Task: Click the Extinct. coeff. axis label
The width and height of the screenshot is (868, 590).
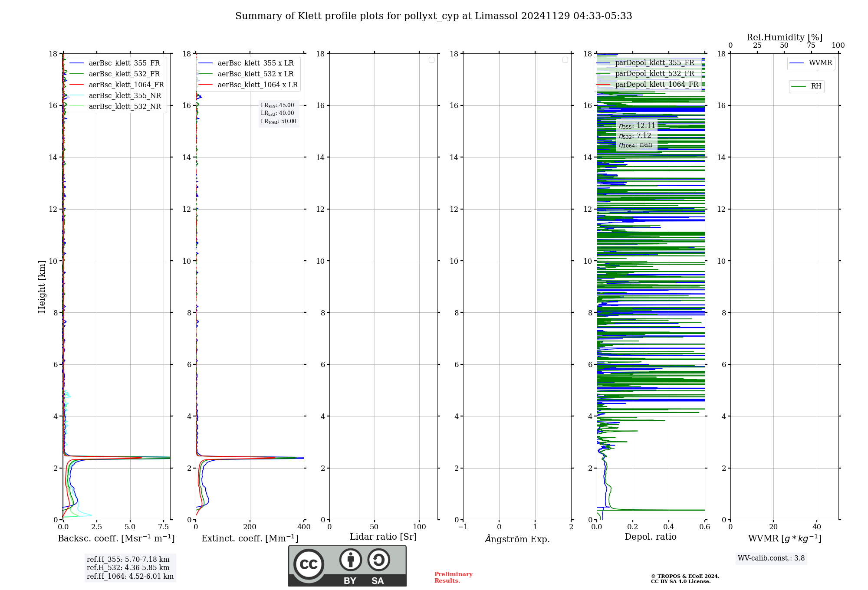Action: (x=250, y=538)
